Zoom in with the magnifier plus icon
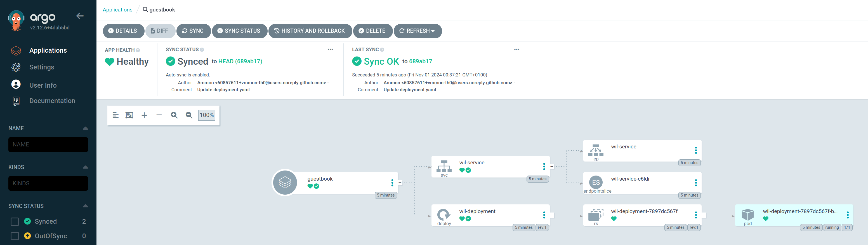Viewport: 868px width, 245px height. coord(174,115)
